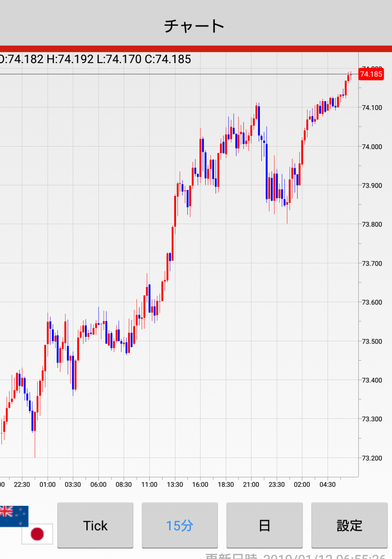392x559 pixels.
Task: Switch to the 日 daily chart
Action: point(264,525)
